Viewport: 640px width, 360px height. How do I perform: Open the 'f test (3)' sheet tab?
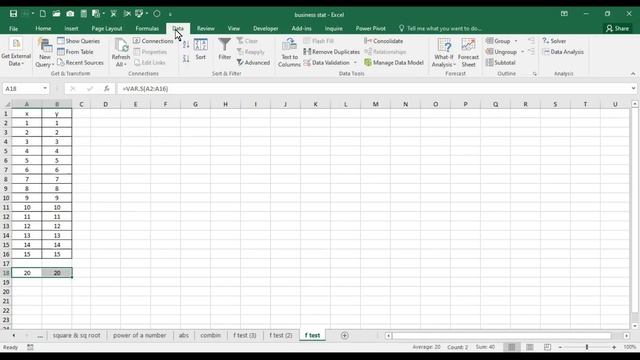244,336
